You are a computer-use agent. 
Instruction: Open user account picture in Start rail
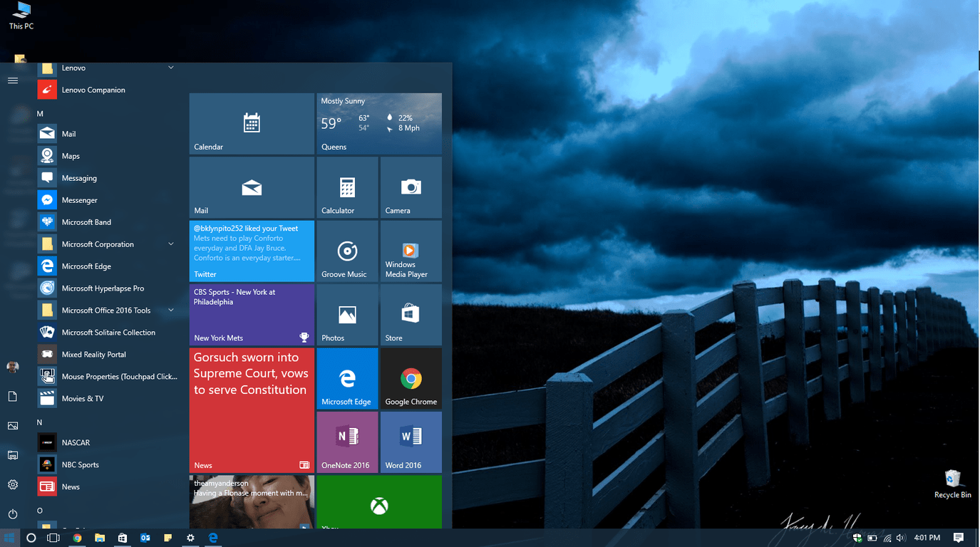pyautogui.click(x=13, y=367)
